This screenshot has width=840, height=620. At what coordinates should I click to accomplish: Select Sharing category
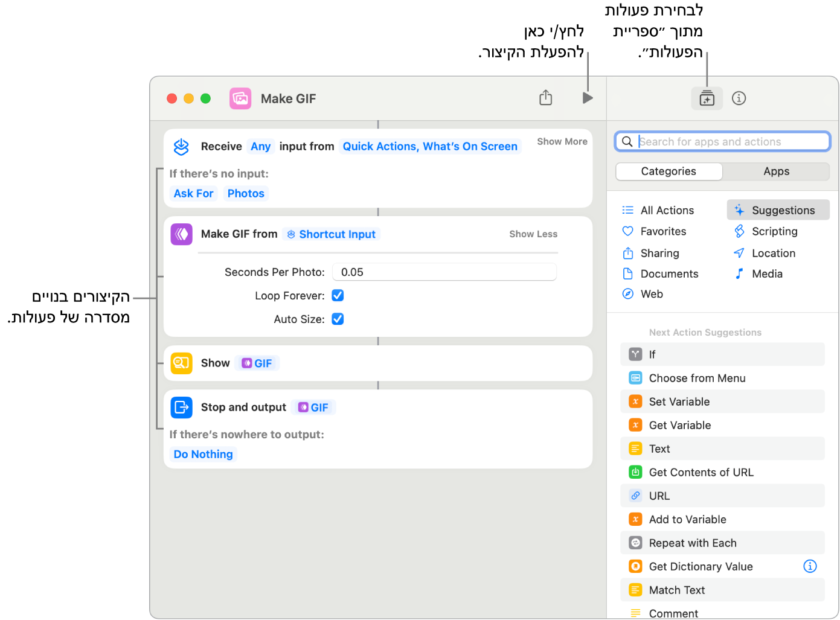click(x=650, y=253)
